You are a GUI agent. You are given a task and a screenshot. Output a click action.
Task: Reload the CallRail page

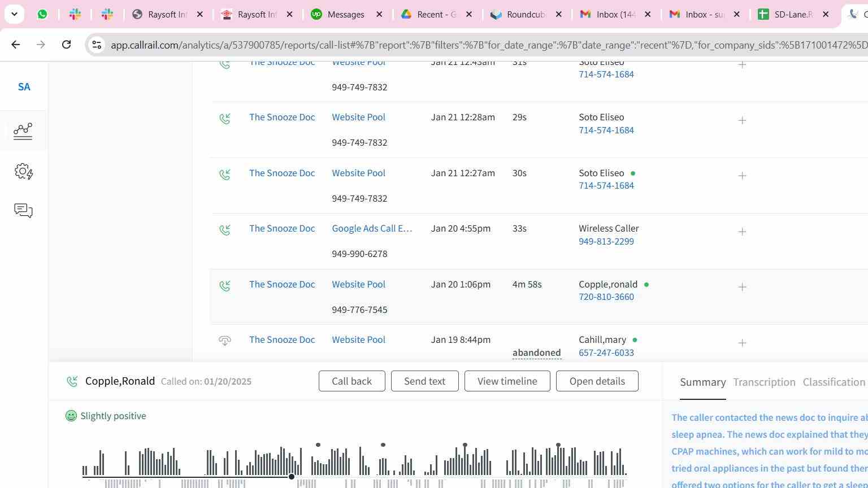(x=66, y=45)
